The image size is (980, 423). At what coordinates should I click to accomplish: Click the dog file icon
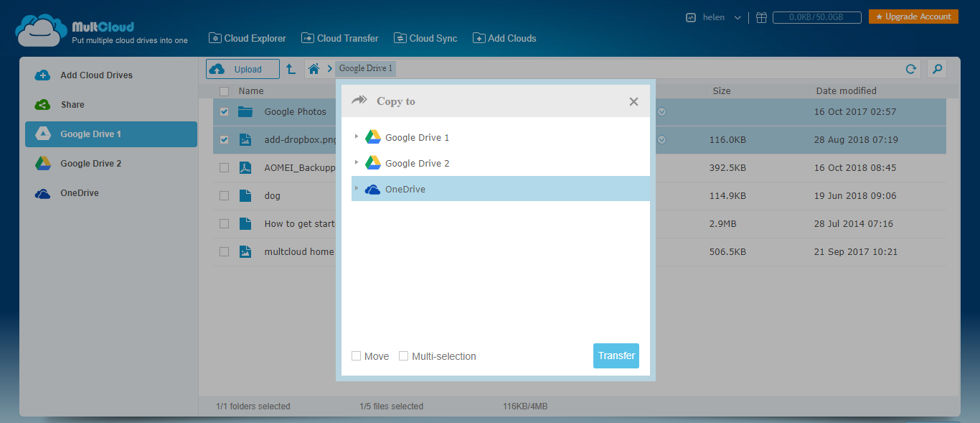pyautogui.click(x=245, y=196)
